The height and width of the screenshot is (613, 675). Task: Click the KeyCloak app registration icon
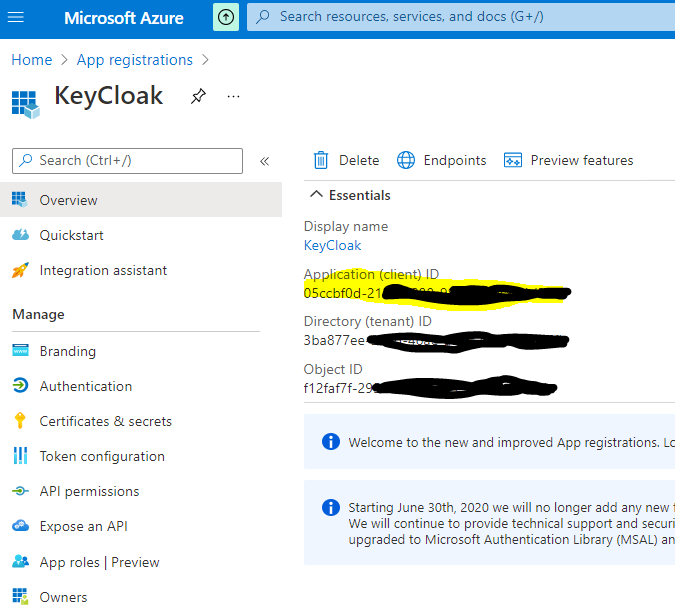point(25,104)
